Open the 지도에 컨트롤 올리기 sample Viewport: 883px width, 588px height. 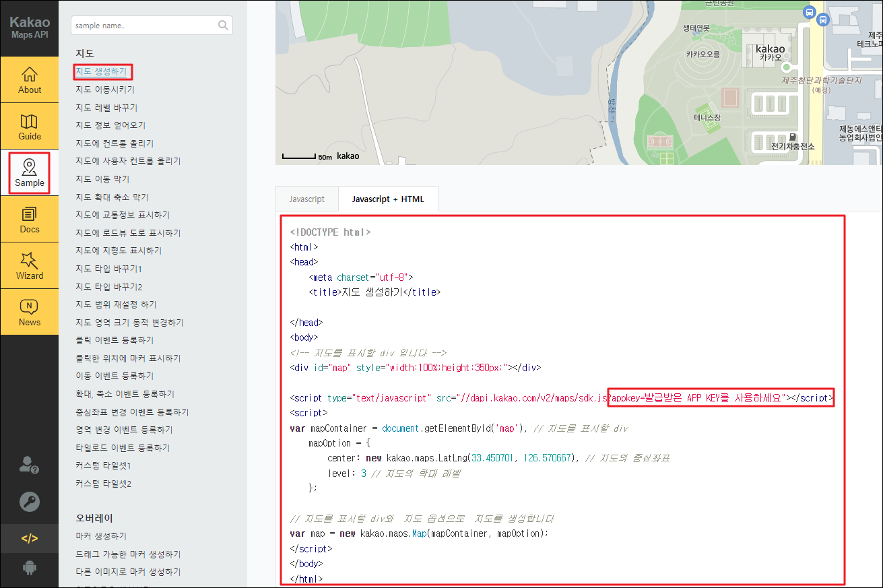click(x=115, y=143)
